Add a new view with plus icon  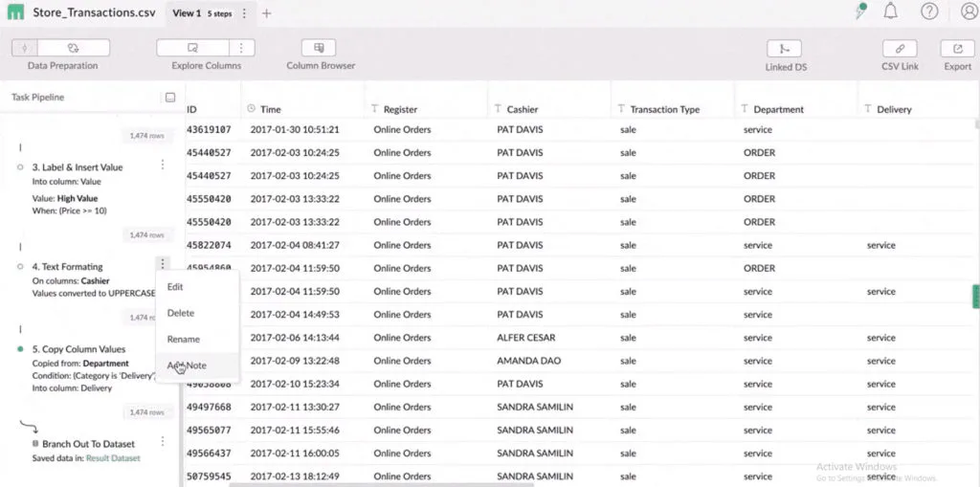(x=266, y=13)
